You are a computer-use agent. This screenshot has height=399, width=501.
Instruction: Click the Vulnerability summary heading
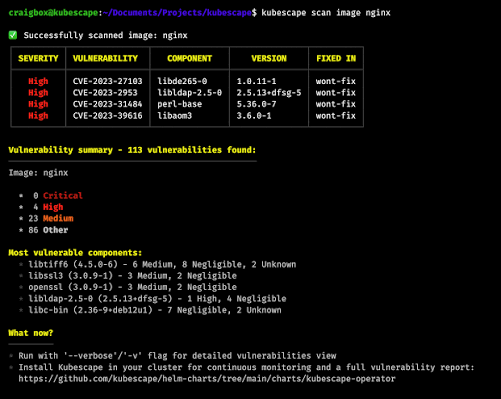pos(132,150)
